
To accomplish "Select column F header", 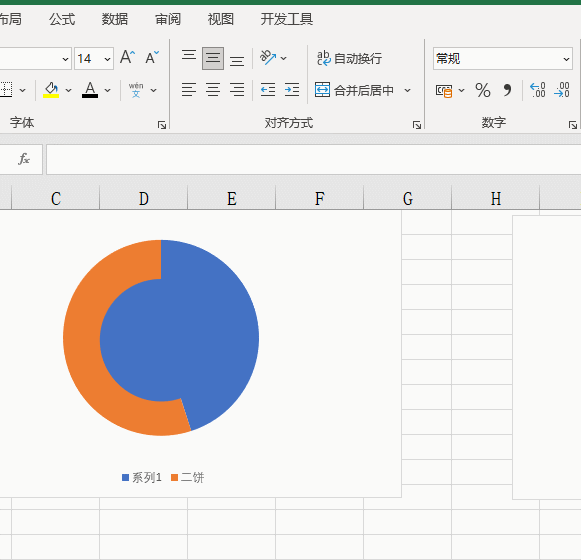I will click(x=320, y=198).
